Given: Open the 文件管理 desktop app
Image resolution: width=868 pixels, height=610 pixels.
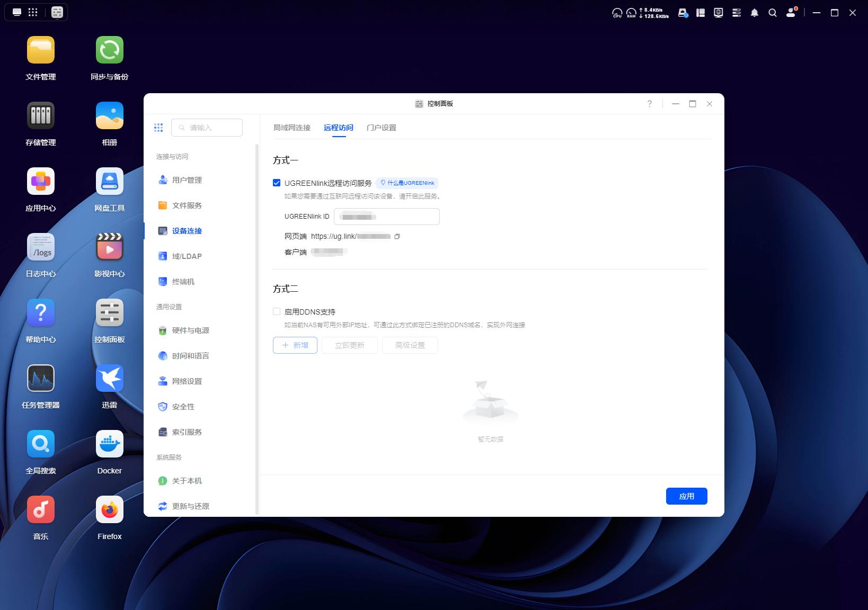Looking at the screenshot, I should pos(41,50).
